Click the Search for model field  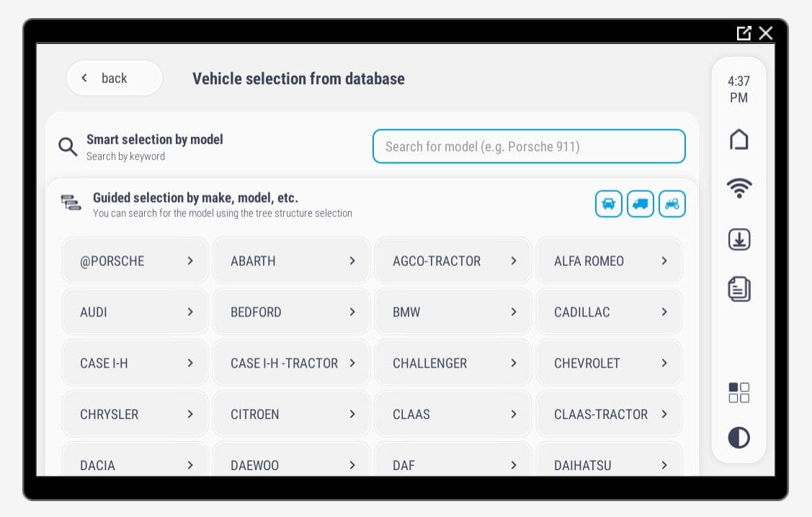528,147
